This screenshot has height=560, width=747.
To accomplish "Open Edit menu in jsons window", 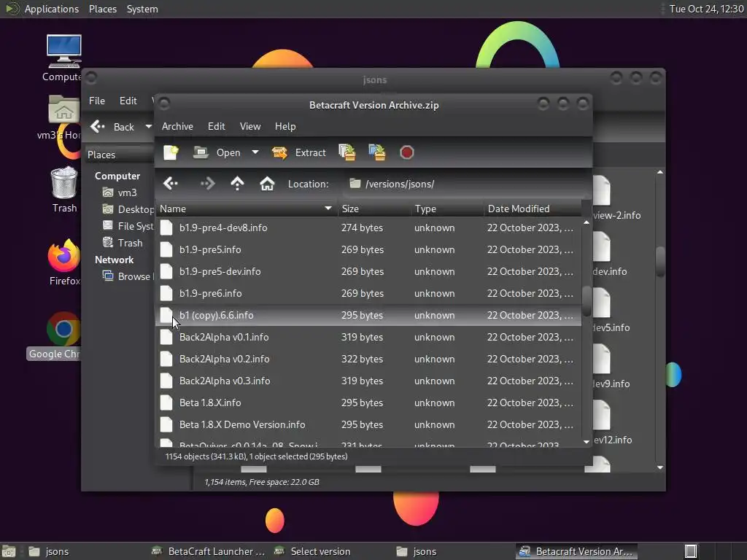I will coord(128,101).
